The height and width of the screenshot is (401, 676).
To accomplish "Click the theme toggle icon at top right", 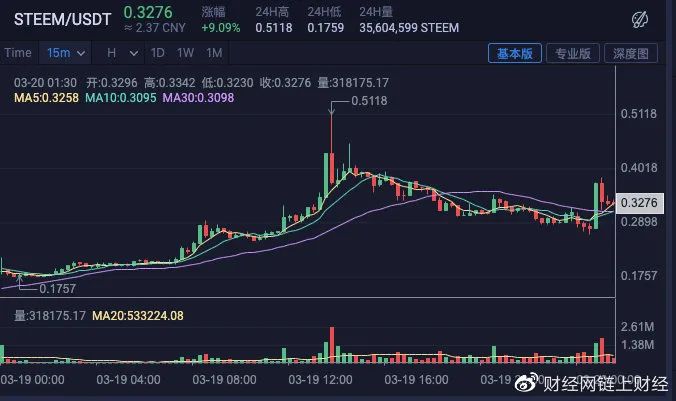I will tap(640, 20).
